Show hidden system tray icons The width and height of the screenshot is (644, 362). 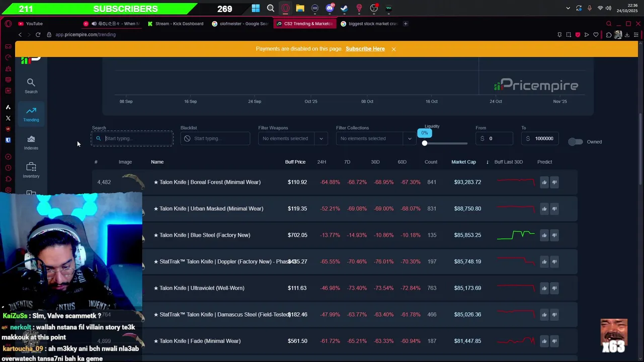[x=568, y=8]
